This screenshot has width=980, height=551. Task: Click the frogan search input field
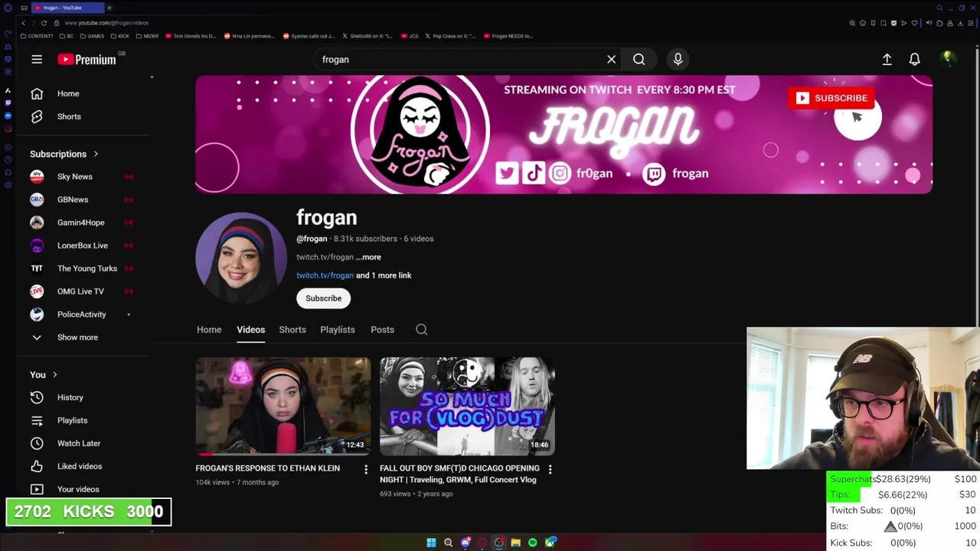459,59
